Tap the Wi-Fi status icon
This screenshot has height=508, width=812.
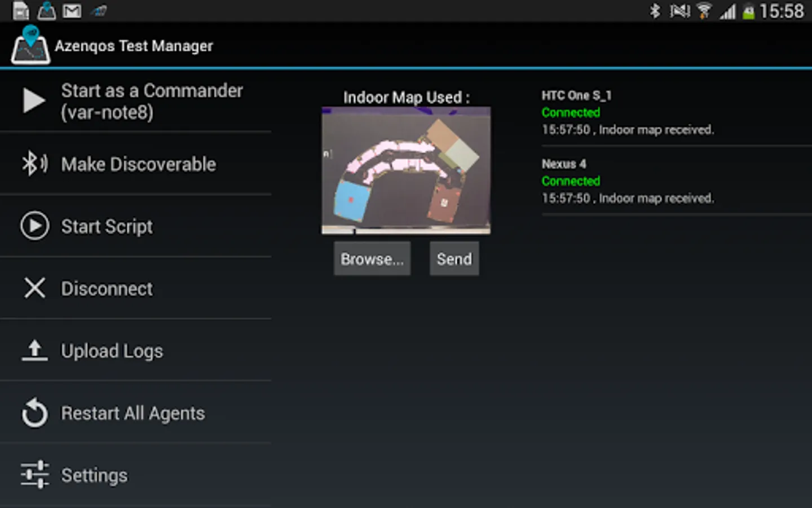(704, 11)
